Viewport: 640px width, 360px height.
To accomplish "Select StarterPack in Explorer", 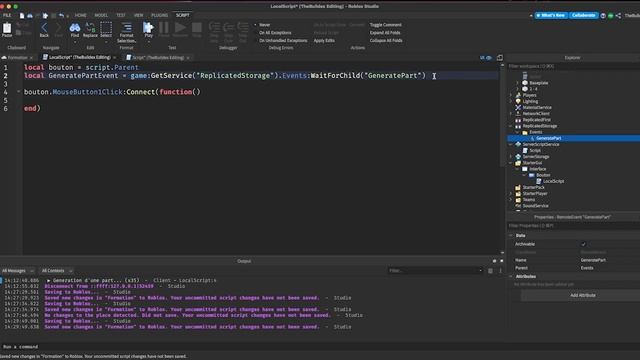I will pos(533,187).
